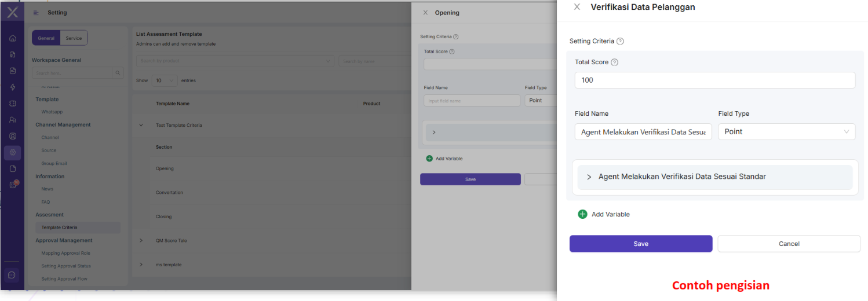The width and height of the screenshot is (868, 301).
Task: Click the green plus Add Variable icon in Verifikasi panel
Action: pyautogui.click(x=583, y=214)
